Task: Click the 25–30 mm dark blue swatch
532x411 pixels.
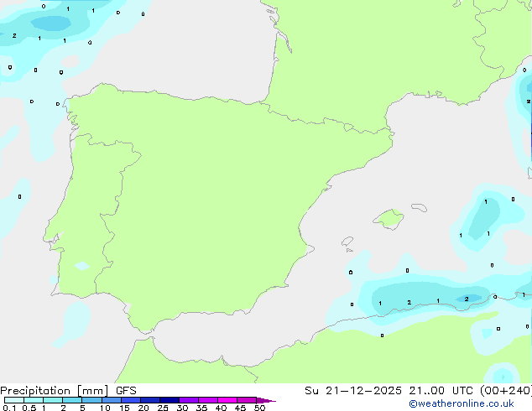Action: tap(170, 400)
